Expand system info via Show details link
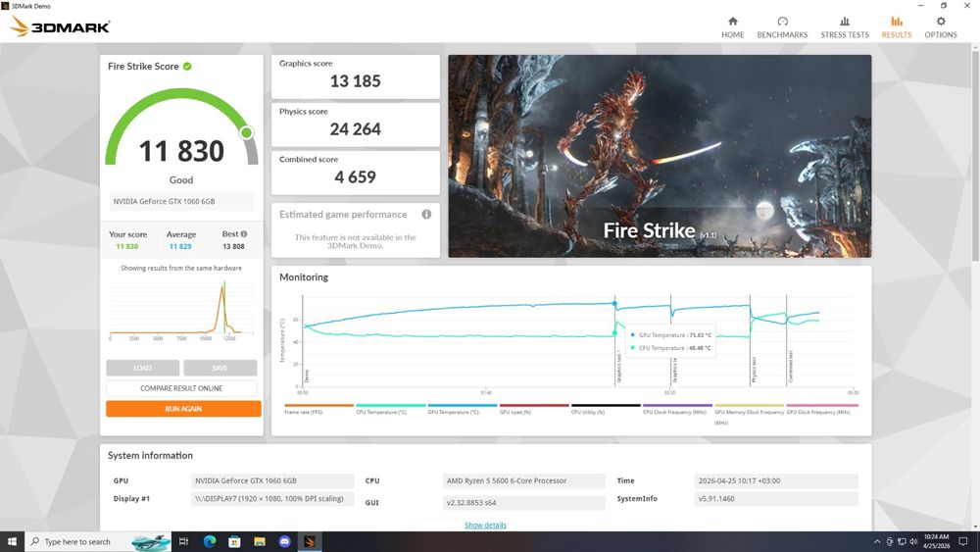The height and width of the screenshot is (552, 980). point(485,526)
